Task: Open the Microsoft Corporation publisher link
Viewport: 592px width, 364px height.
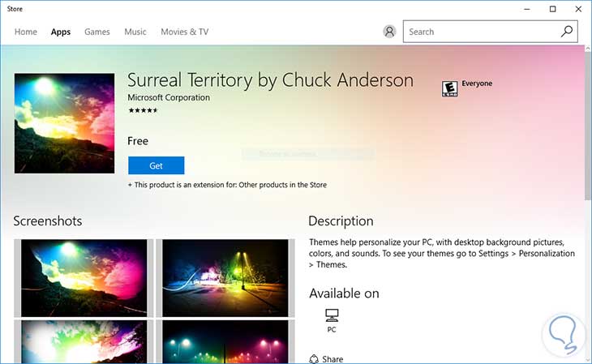Action: [x=169, y=97]
